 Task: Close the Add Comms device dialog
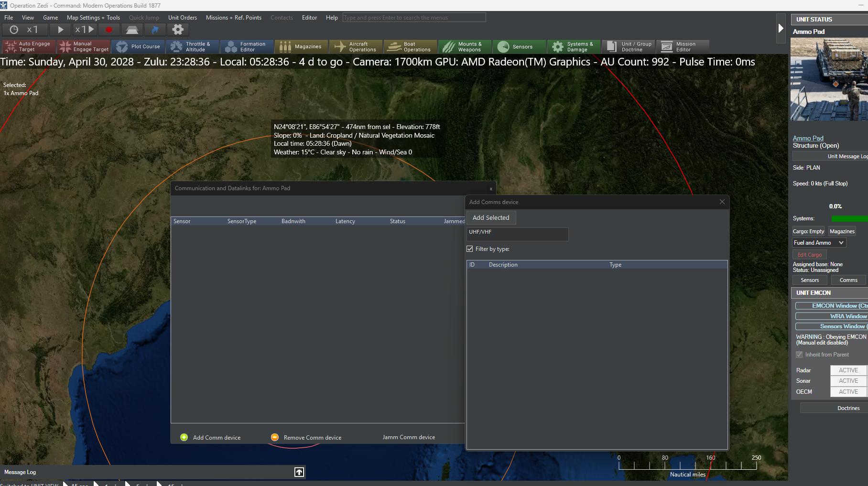(x=722, y=202)
